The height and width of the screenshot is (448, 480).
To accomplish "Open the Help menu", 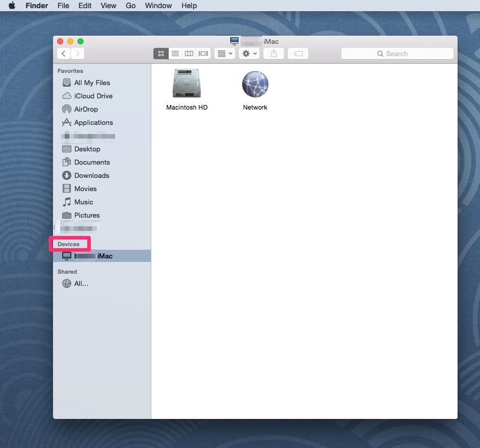I will pos(189,6).
